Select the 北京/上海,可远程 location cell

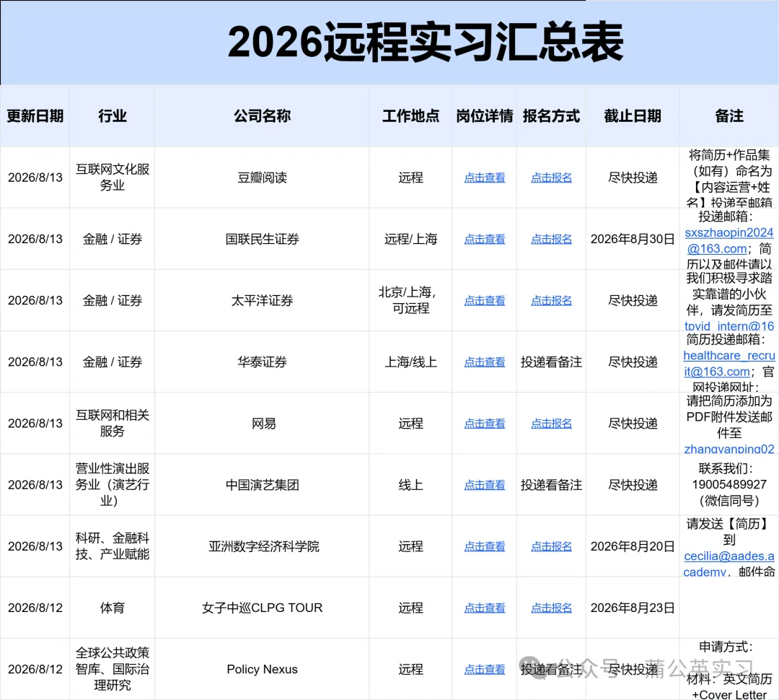[411, 301]
